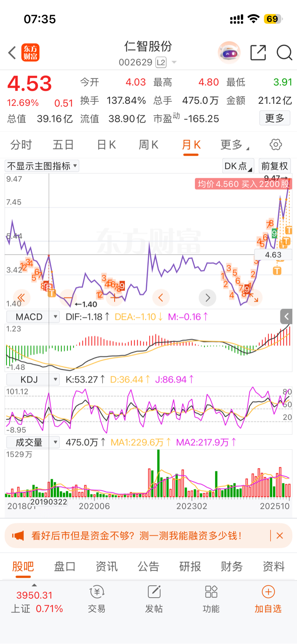Open the margin financing promotion text
Screen dimensions: 297x644
tap(137, 536)
